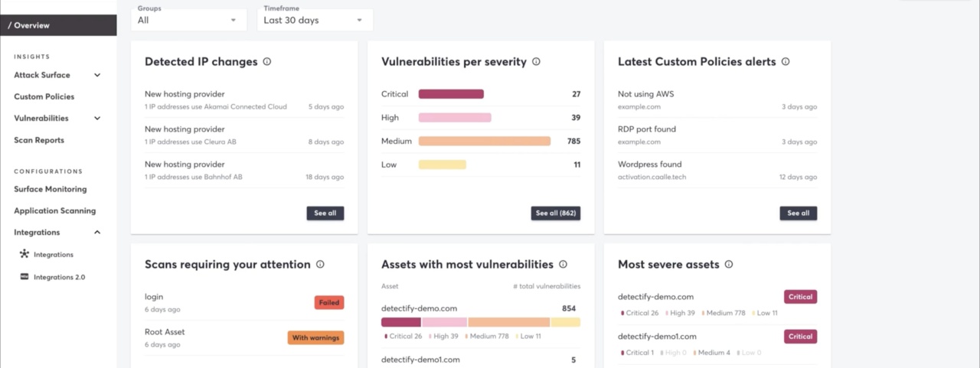Expand the Attack Surface menu chevron

[97, 75]
